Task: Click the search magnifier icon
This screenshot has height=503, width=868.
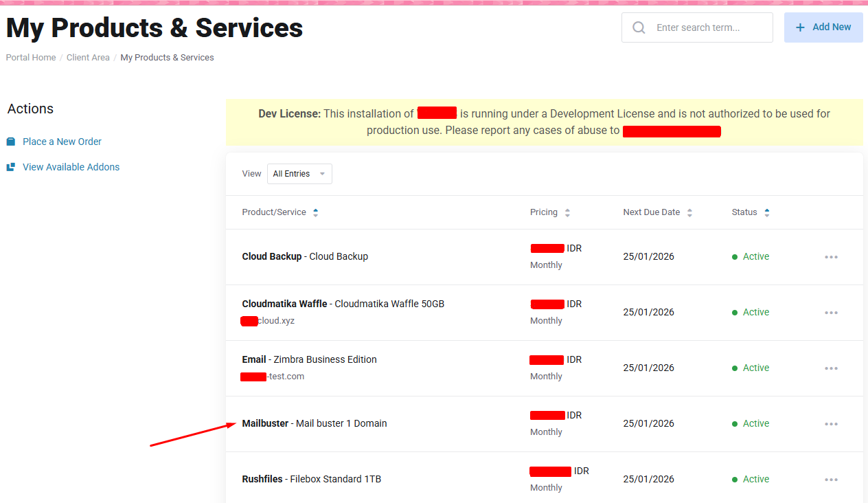Action: (x=639, y=27)
